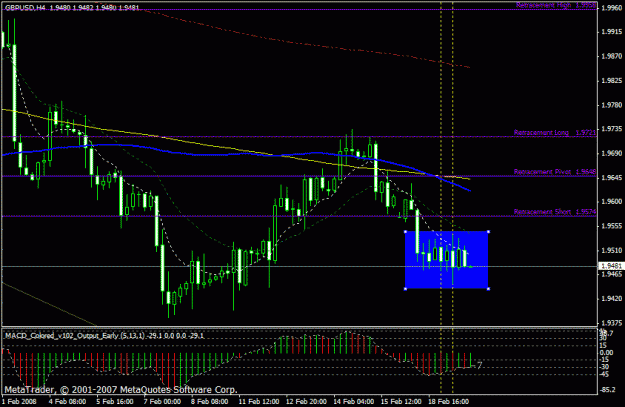The width and height of the screenshot is (625, 407).
Task: Click the -45 MACD scale value
Action: pos(605,374)
